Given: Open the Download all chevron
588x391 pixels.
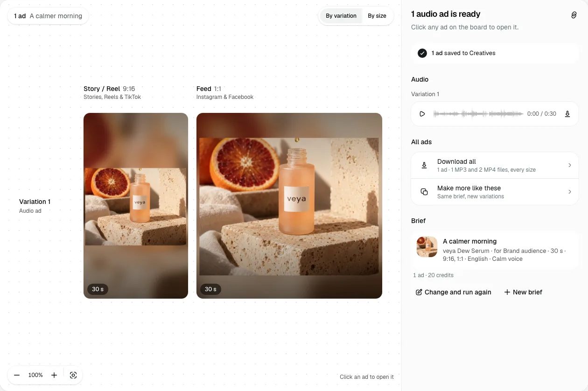Looking at the screenshot, I should (x=570, y=165).
